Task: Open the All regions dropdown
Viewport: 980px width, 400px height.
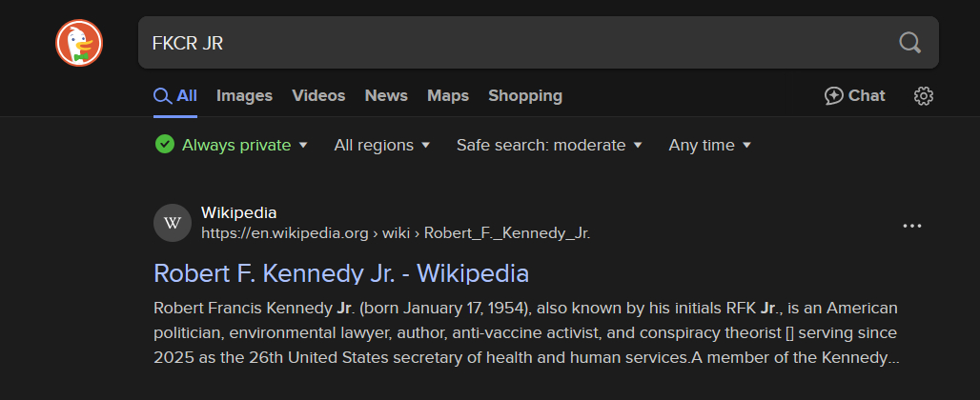Action: click(381, 146)
